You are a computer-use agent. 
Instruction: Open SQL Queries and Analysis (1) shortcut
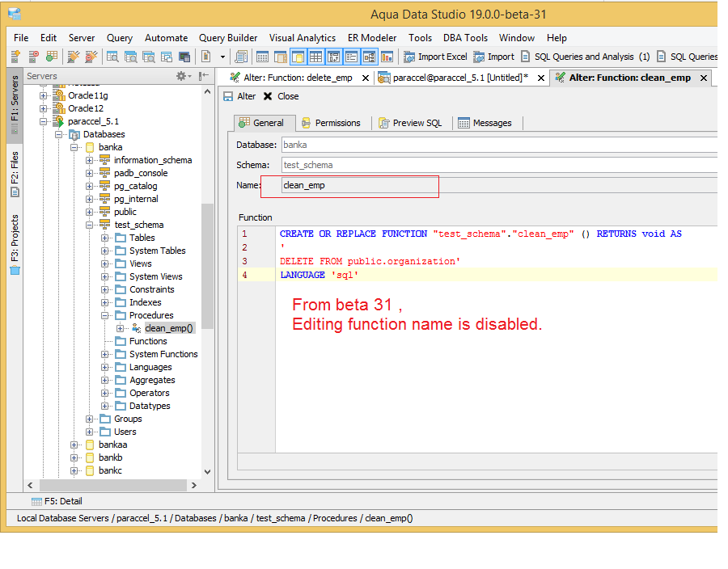point(585,57)
